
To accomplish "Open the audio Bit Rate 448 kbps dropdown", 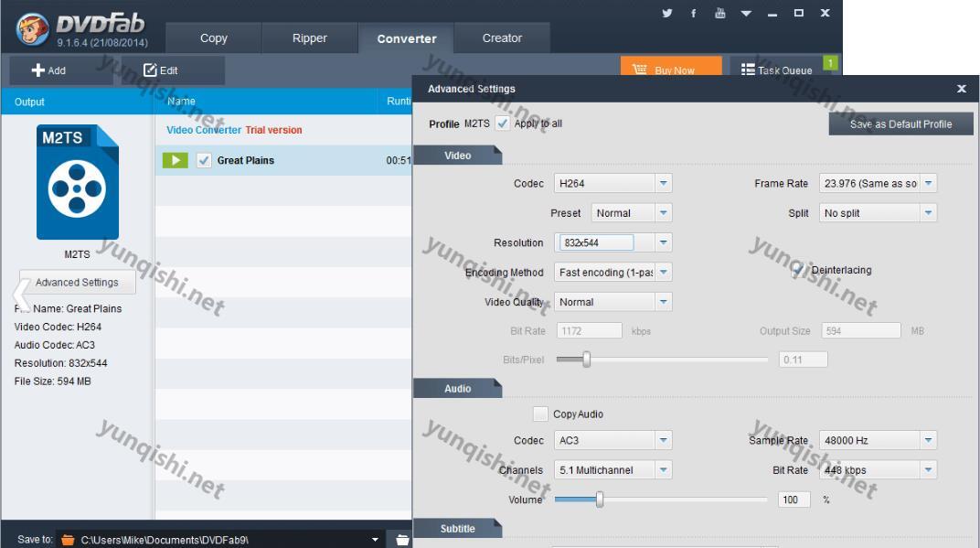I will [x=878, y=470].
